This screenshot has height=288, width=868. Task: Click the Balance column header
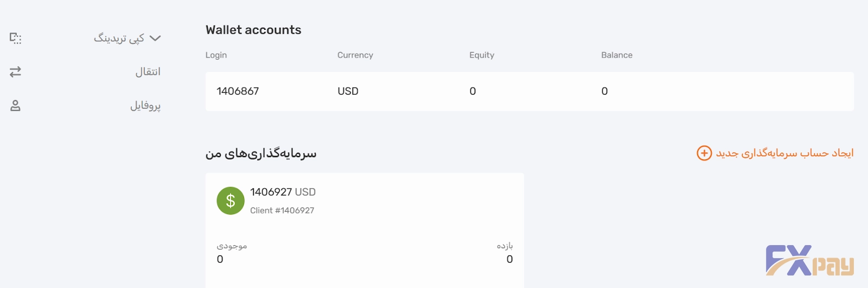pyautogui.click(x=616, y=55)
